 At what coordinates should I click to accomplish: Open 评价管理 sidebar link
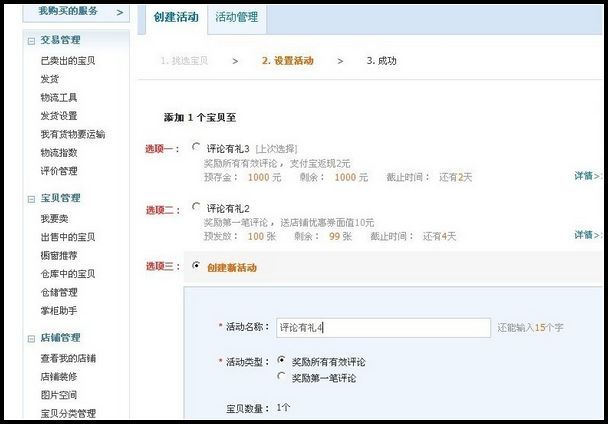point(59,171)
